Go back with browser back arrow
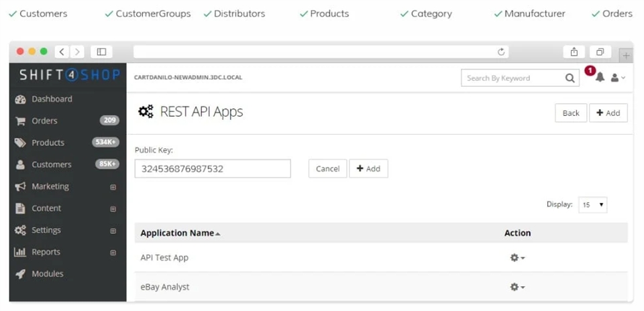The image size is (644, 311). 62,52
